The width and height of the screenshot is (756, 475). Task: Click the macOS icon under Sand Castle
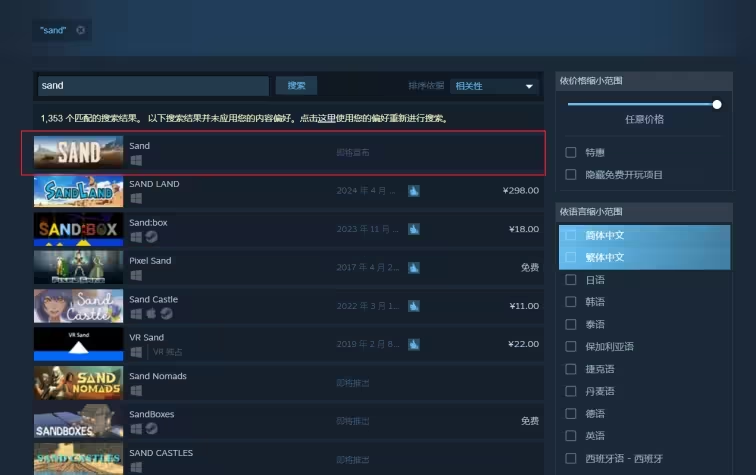click(151, 313)
